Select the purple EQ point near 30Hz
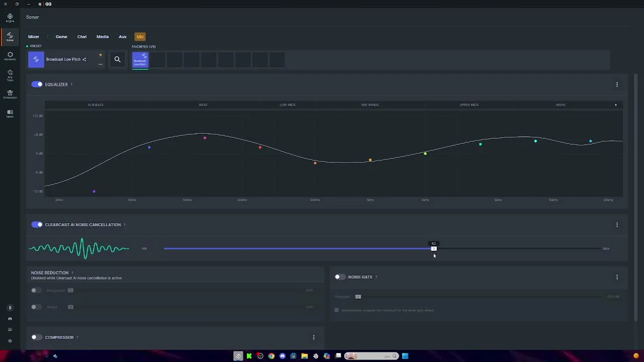644x362 pixels. [94, 192]
